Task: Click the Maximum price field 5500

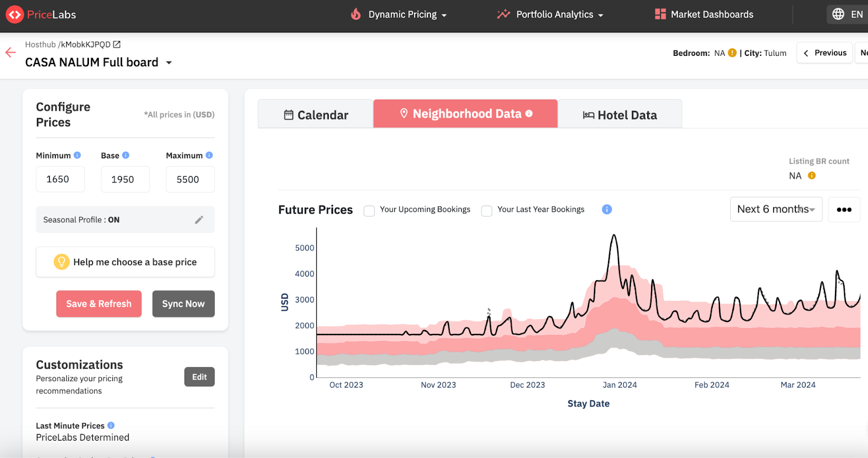Action: coord(190,179)
